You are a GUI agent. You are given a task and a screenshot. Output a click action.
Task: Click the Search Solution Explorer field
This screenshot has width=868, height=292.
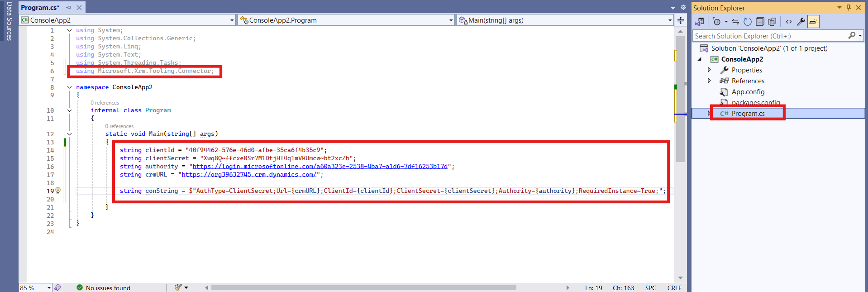(x=769, y=36)
